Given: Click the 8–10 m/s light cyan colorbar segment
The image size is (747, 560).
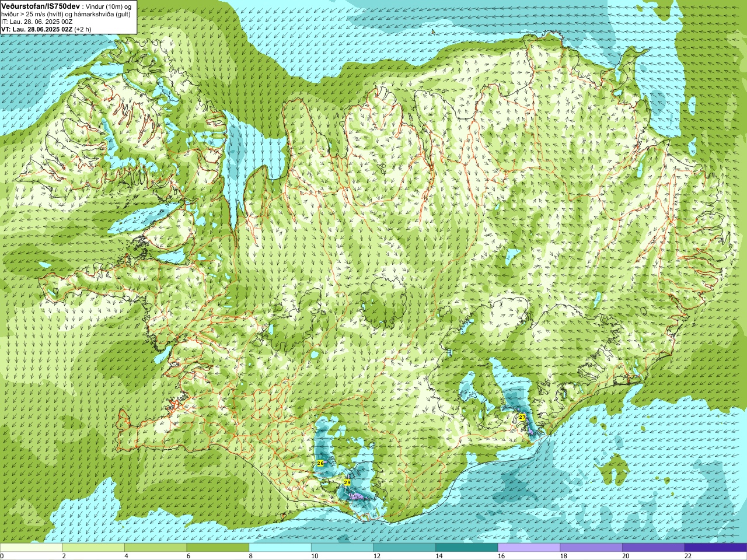Looking at the screenshot, I should (x=280, y=548).
